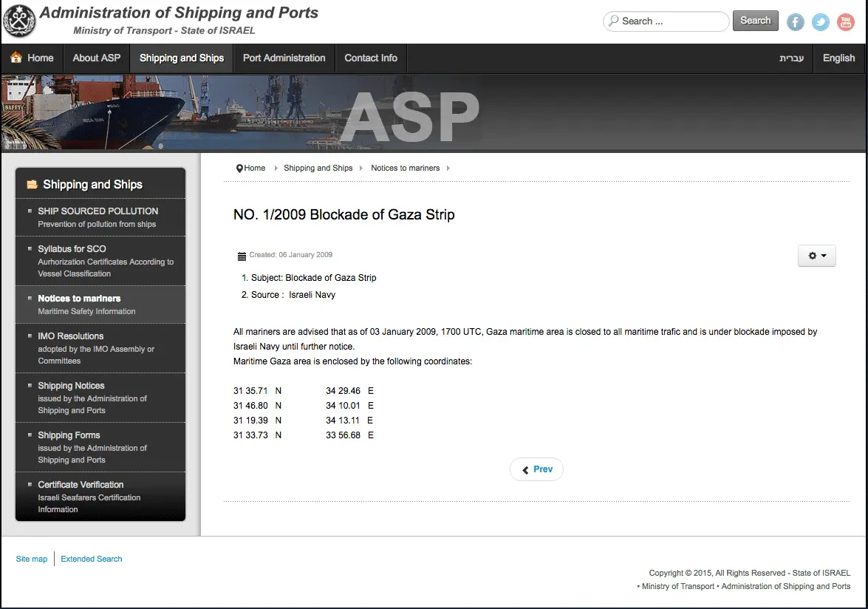The width and height of the screenshot is (868, 609).
Task: Select IMO Resolutions in sidebar
Action: coord(71,336)
